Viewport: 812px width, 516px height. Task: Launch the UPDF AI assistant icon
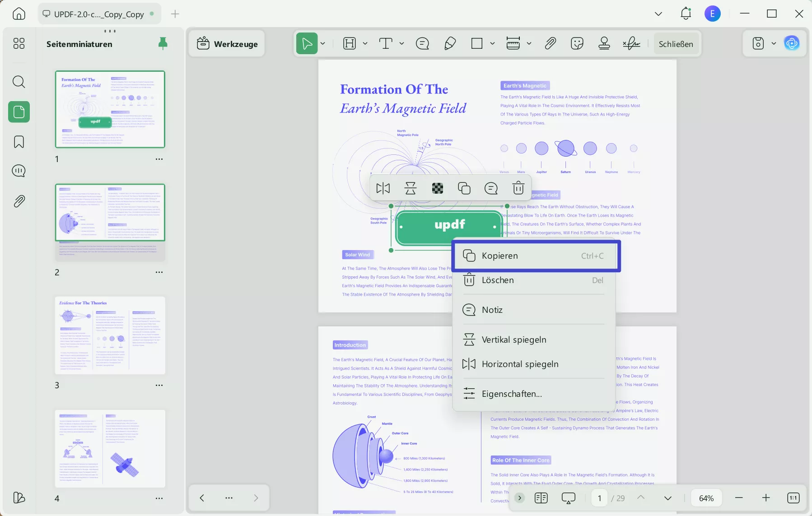click(792, 43)
